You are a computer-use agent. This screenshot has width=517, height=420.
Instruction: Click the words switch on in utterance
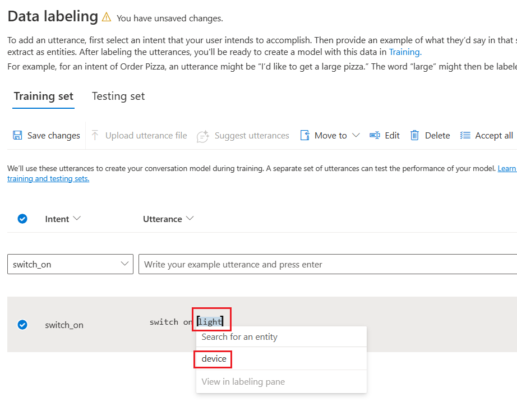[171, 322]
